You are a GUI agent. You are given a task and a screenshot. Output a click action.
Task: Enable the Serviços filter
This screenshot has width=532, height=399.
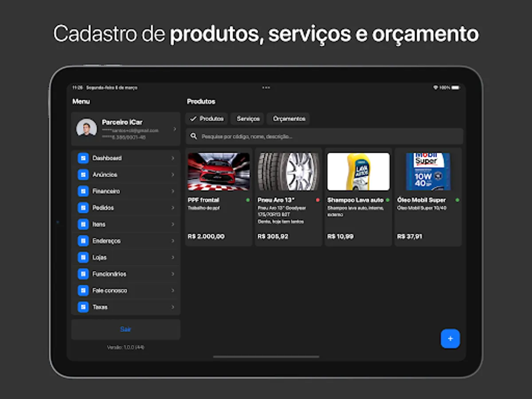tap(247, 119)
